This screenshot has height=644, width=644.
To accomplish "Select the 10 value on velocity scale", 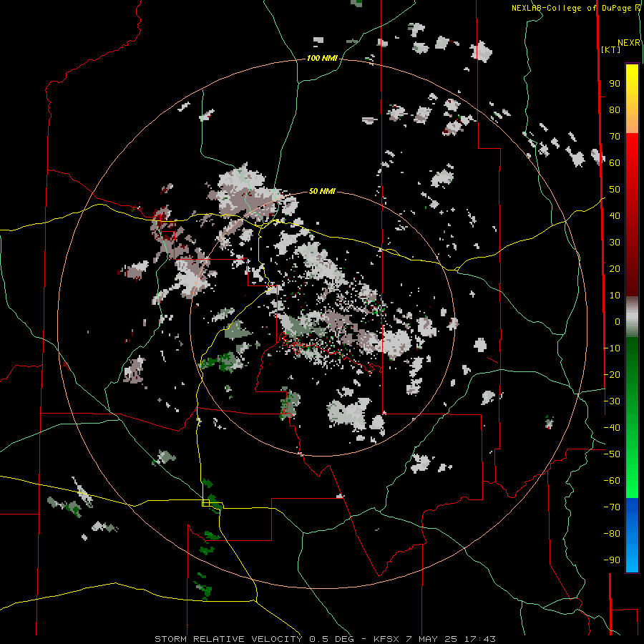I will pos(615,296).
